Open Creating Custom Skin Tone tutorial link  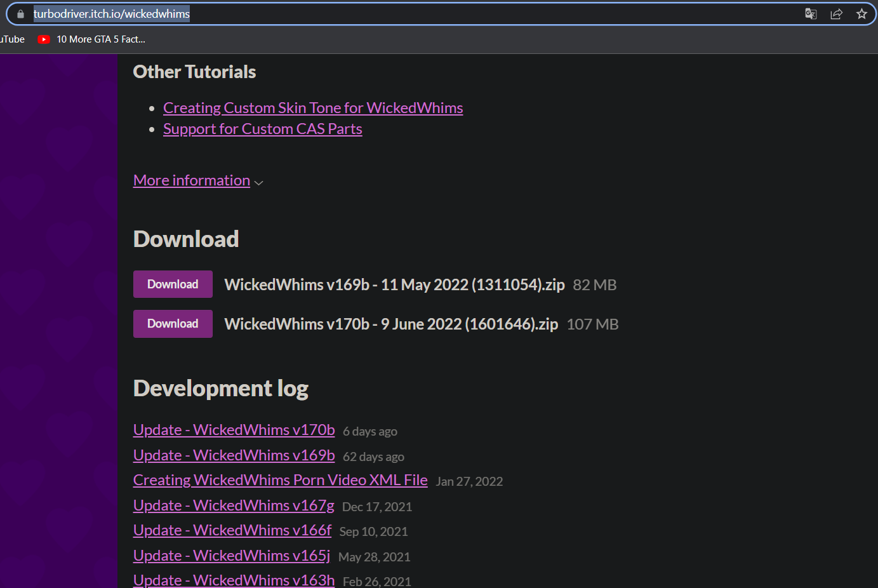(x=313, y=108)
